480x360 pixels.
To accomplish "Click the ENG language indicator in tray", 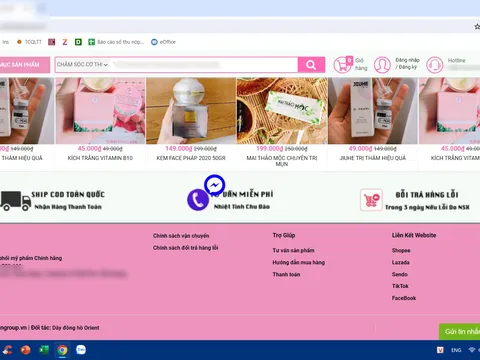I will [456, 350].
